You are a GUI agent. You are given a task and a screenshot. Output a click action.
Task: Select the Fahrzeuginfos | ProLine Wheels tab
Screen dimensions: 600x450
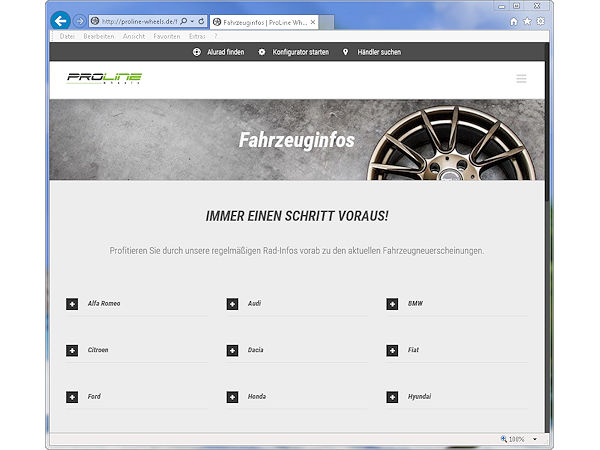pos(264,22)
